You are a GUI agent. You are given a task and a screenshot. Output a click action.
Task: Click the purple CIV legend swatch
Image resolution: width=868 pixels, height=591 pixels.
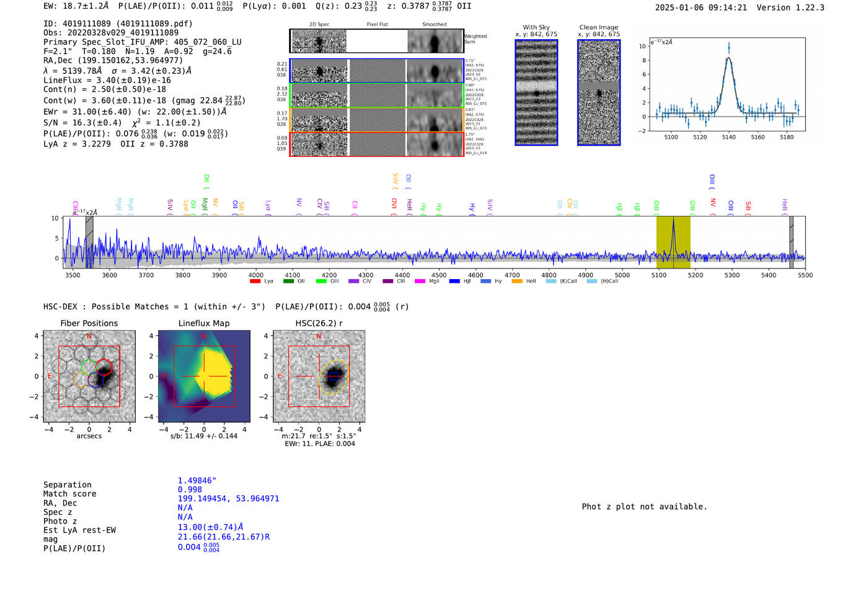tap(353, 282)
